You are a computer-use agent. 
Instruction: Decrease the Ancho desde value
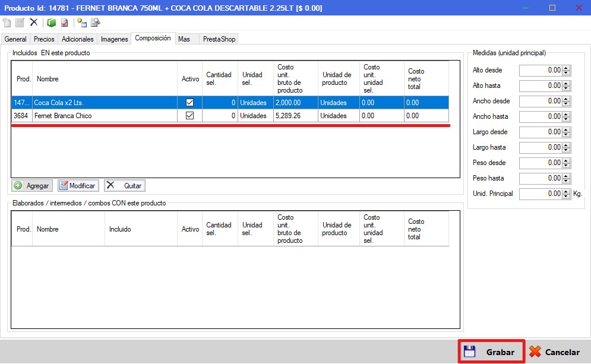point(566,104)
